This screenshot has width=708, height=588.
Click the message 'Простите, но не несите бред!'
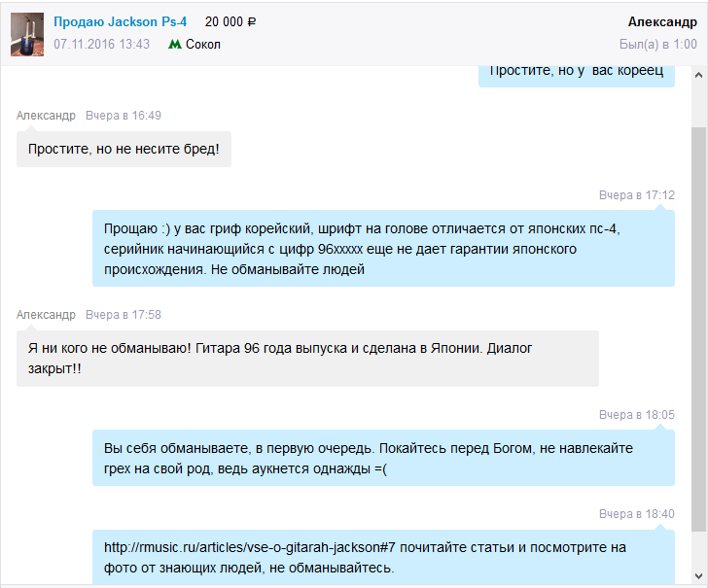click(124, 149)
